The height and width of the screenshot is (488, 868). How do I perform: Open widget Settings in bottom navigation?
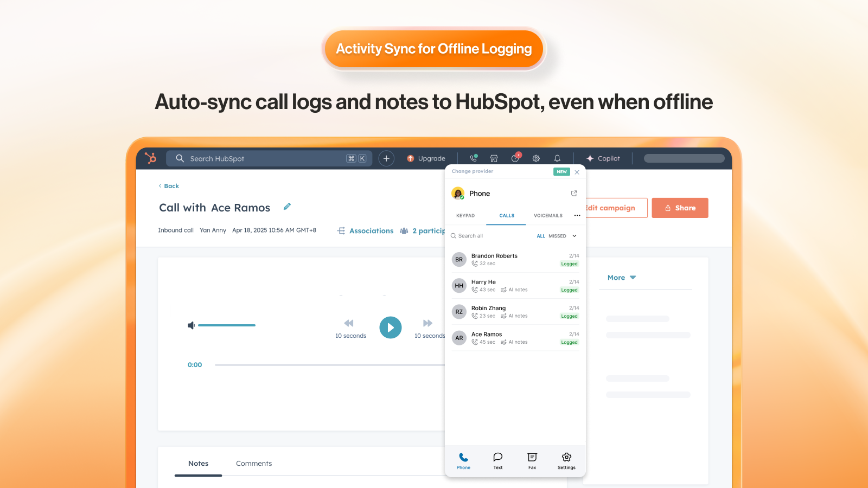566,461
